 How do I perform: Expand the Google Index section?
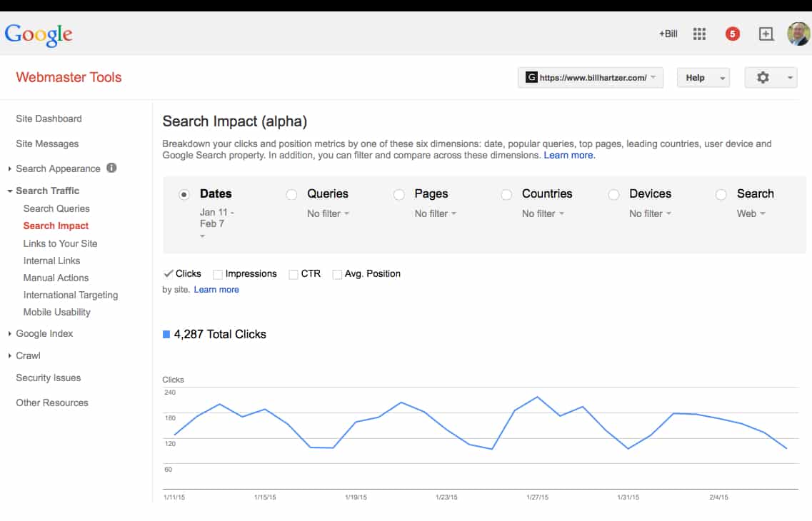pos(44,333)
